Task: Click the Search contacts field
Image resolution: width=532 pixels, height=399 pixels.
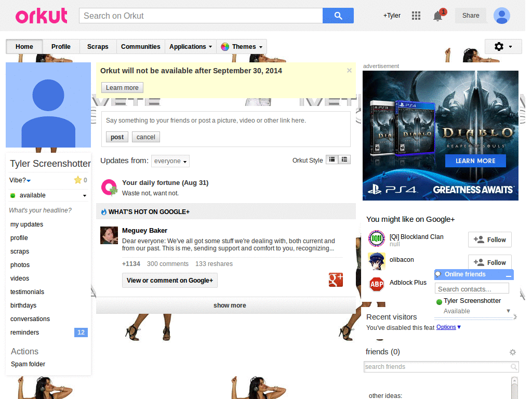Action: 472,289
